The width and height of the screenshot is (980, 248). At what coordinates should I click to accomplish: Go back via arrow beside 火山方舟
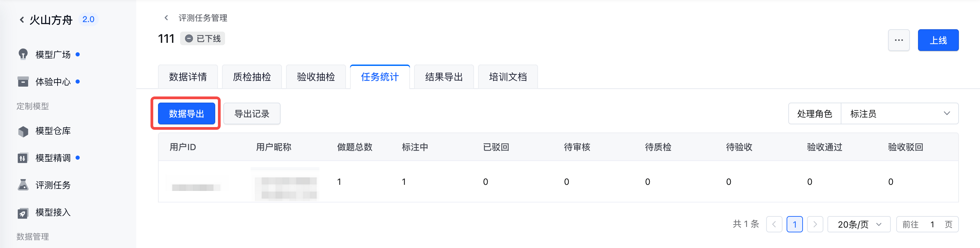tap(22, 20)
